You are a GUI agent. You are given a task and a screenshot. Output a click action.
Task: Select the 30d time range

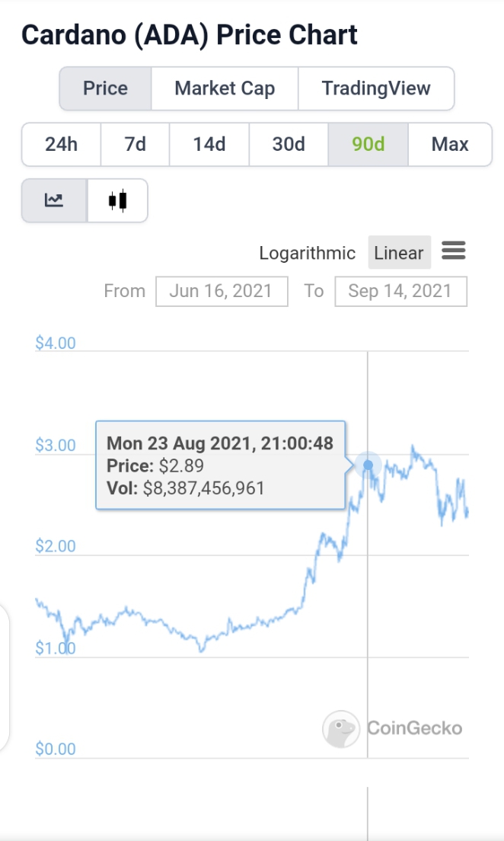[289, 144]
